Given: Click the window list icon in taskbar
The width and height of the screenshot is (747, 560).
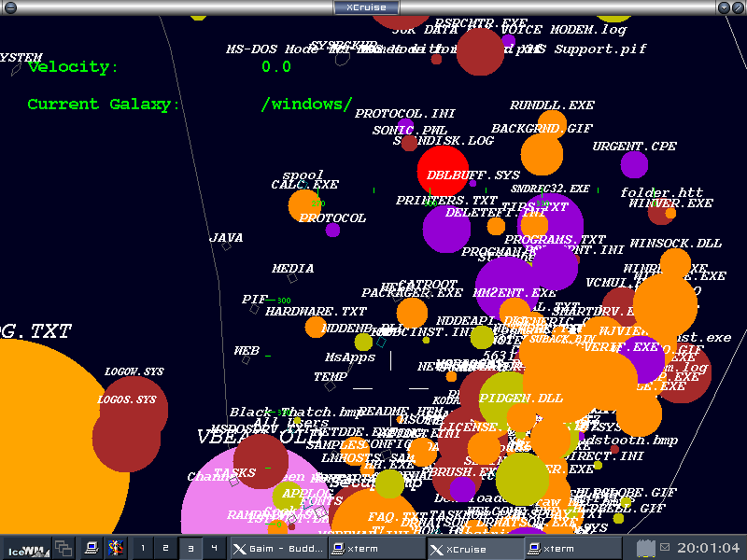Looking at the screenshot, I should point(63,548).
